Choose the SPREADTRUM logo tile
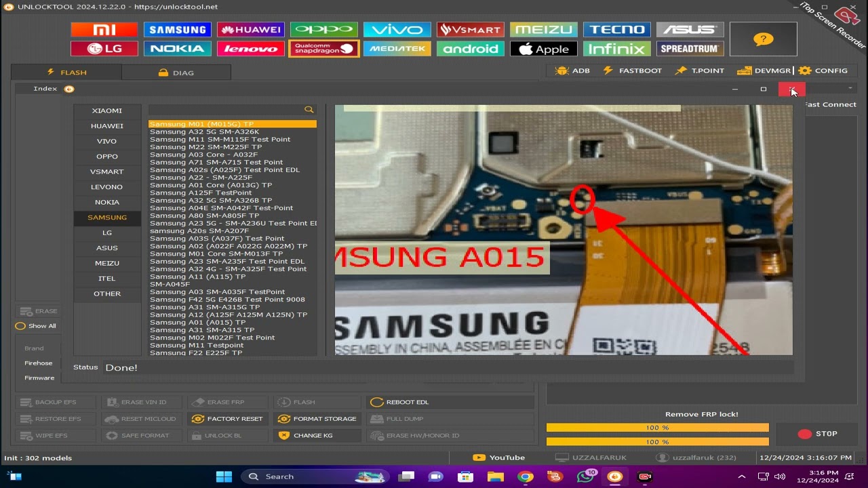 click(690, 49)
